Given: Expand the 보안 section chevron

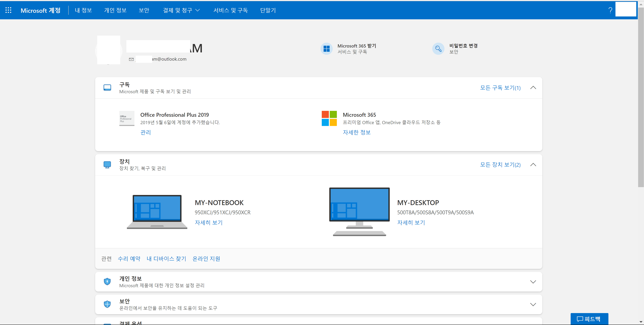Looking at the screenshot, I should [533, 305].
